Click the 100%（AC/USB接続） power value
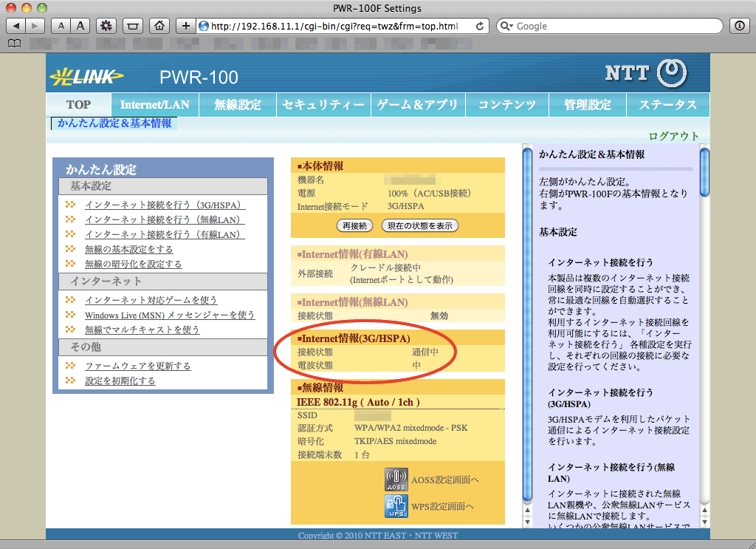 point(430,194)
